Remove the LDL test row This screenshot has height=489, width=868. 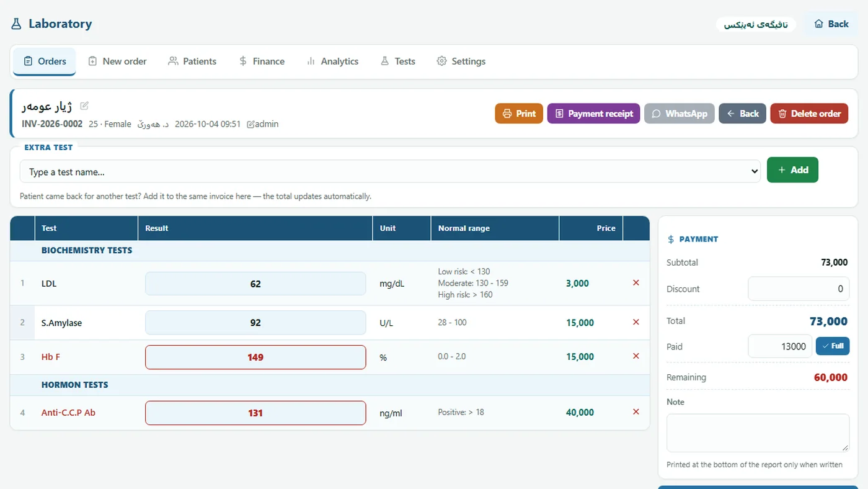click(x=635, y=283)
